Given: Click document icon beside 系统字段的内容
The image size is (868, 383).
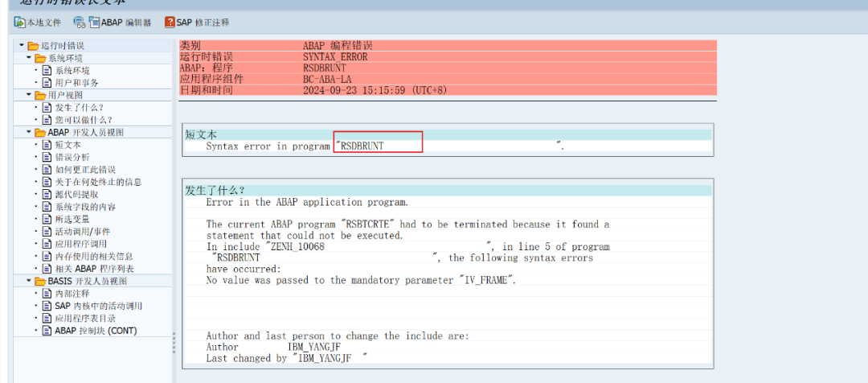Looking at the screenshot, I should point(47,206).
